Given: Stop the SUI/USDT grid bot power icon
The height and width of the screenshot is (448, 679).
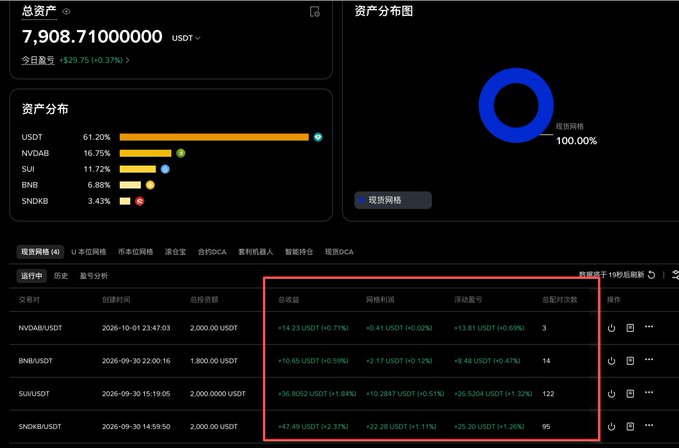Looking at the screenshot, I should tap(611, 394).
